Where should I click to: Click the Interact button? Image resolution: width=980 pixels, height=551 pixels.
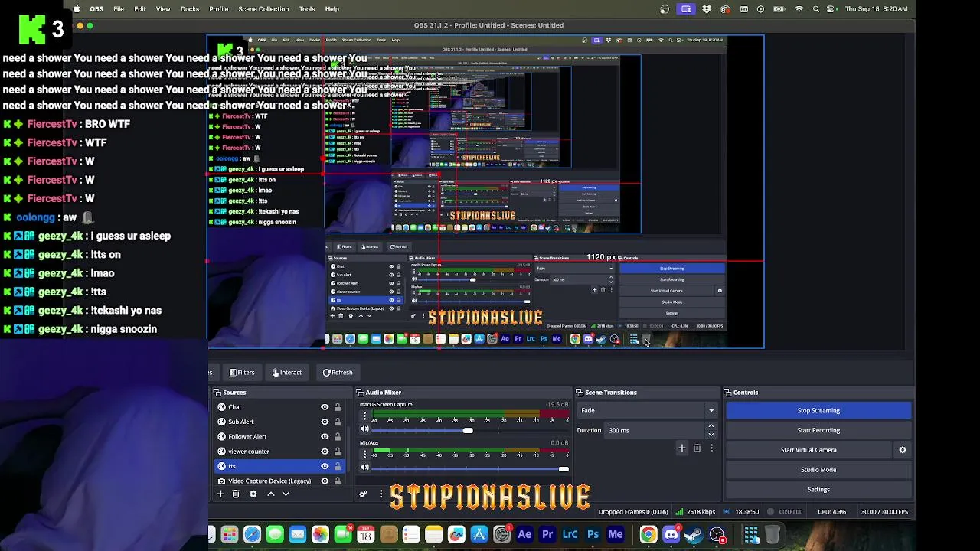click(x=287, y=373)
